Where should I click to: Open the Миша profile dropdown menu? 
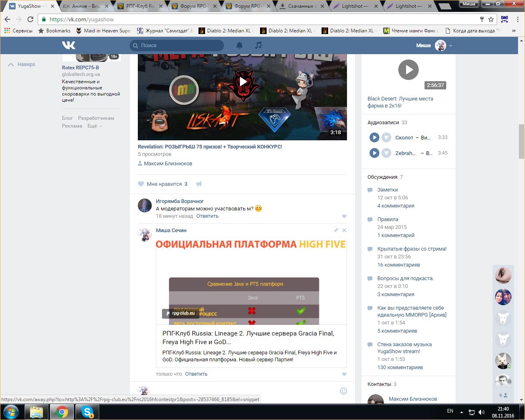click(451, 46)
